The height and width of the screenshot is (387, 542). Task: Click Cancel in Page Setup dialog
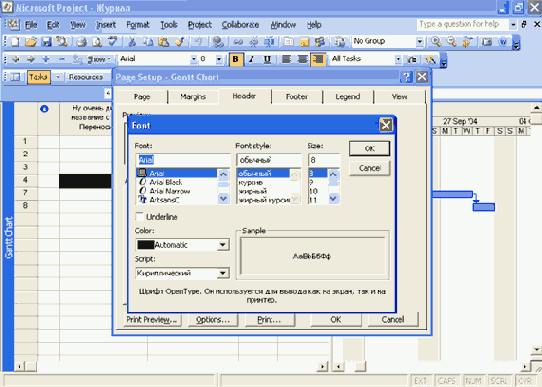click(x=393, y=320)
